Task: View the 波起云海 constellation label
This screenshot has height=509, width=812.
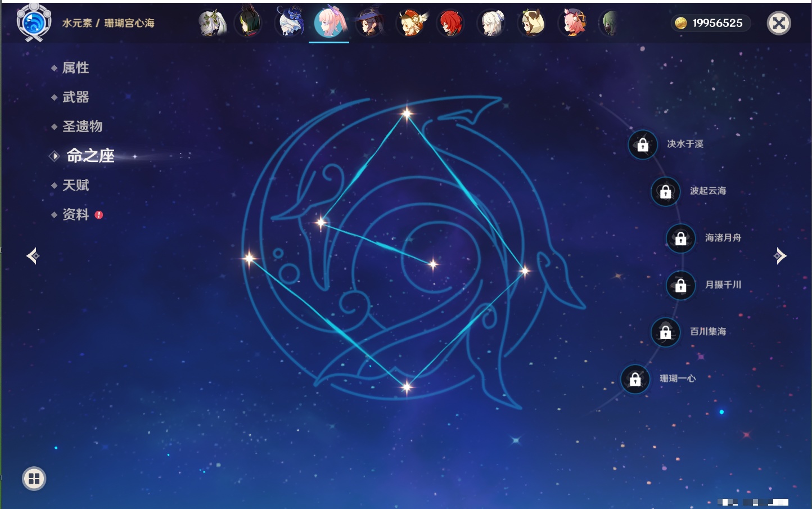Action: (708, 191)
